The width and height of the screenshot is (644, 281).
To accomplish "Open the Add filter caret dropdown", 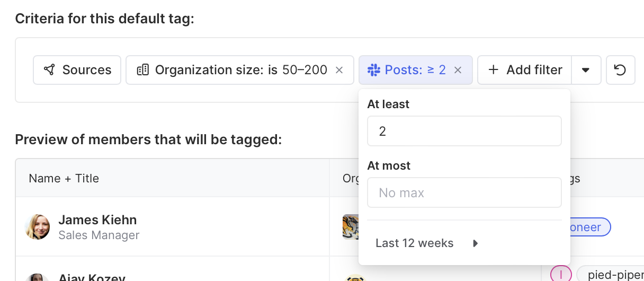I will tap(586, 70).
